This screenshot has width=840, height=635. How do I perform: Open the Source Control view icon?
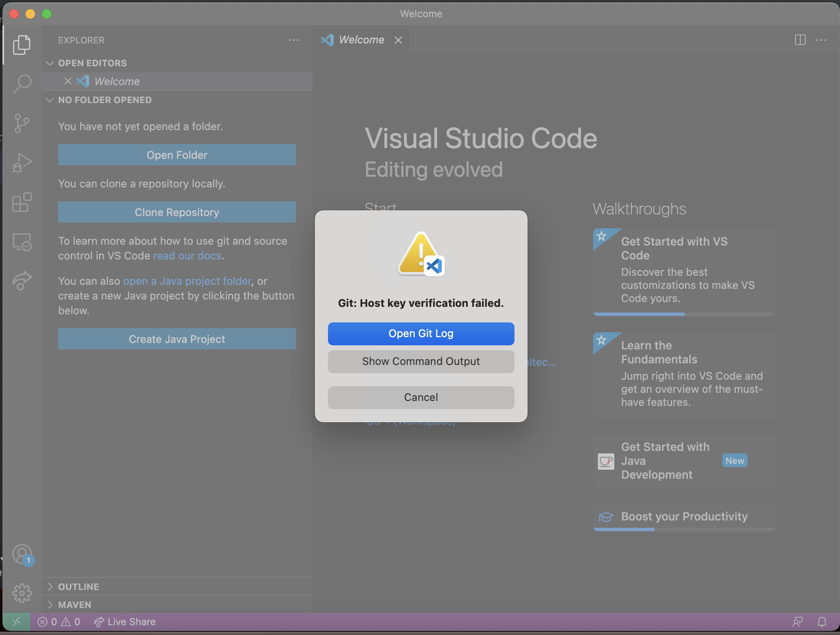pos(22,123)
